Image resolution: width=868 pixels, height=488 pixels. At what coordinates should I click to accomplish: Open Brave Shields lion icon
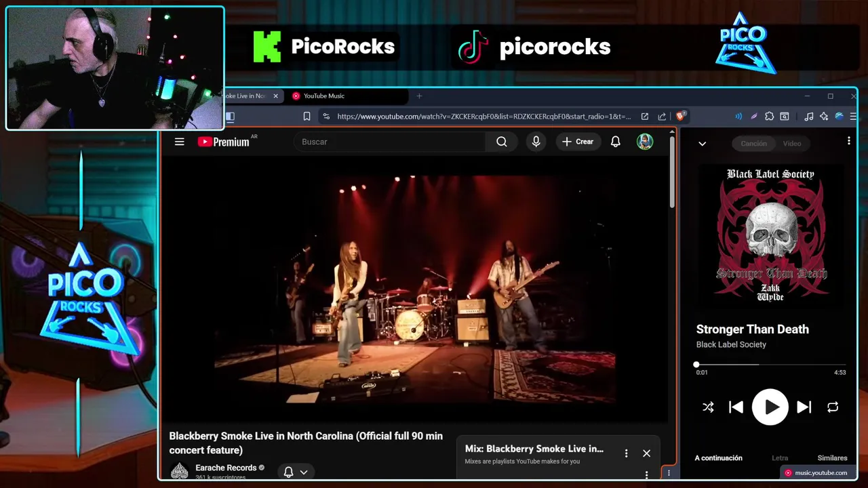click(681, 117)
